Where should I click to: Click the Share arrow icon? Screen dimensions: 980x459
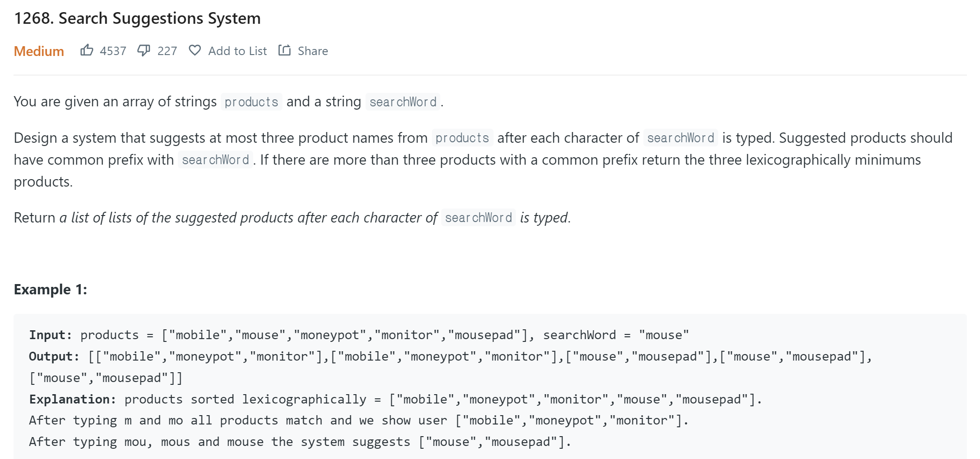284,50
